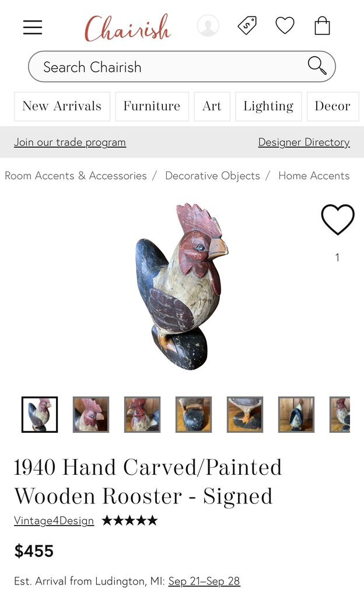Go to Decorative Objects breadcrumb
The height and width of the screenshot is (595, 364).
pyautogui.click(x=212, y=176)
